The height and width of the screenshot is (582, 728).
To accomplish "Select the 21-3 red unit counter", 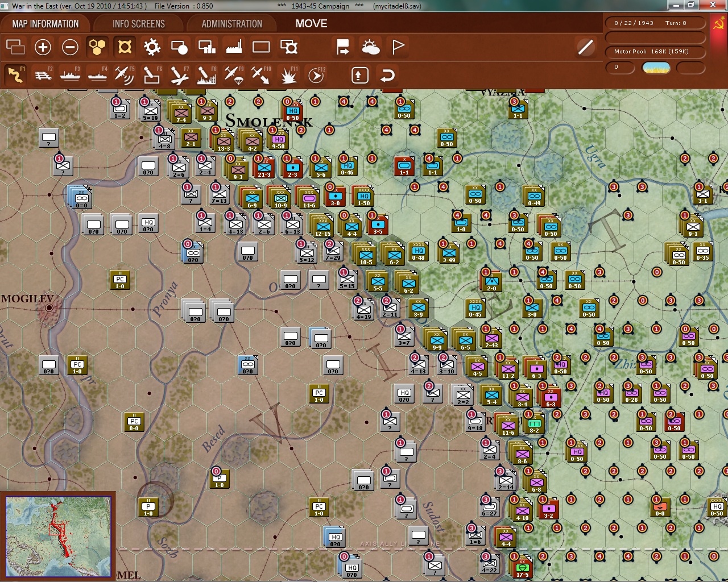I will click(264, 168).
